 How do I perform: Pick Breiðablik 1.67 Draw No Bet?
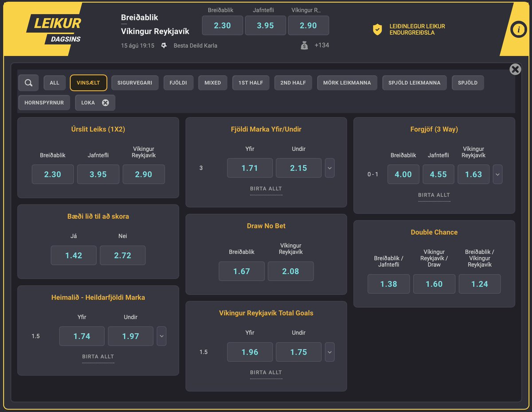pyautogui.click(x=242, y=271)
